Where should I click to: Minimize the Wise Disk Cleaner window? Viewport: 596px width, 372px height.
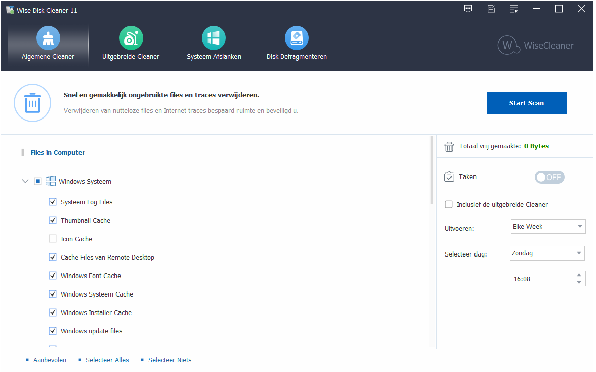pyautogui.click(x=536, y=9)
